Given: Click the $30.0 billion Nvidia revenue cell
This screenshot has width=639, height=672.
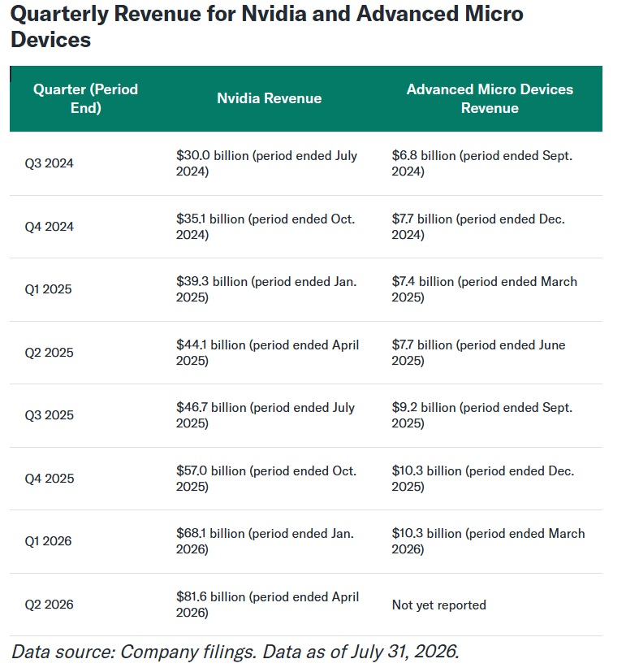Looking at the screenshot, I should (266, 163).
